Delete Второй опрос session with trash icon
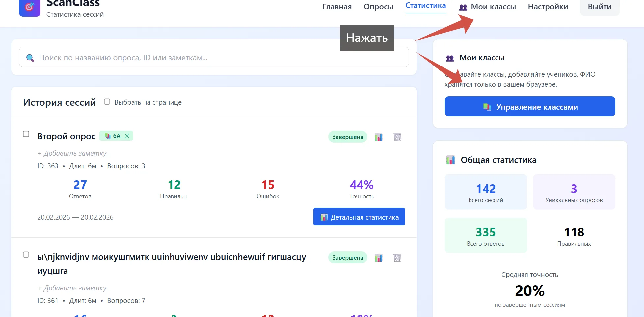 [x=397, y=137]
